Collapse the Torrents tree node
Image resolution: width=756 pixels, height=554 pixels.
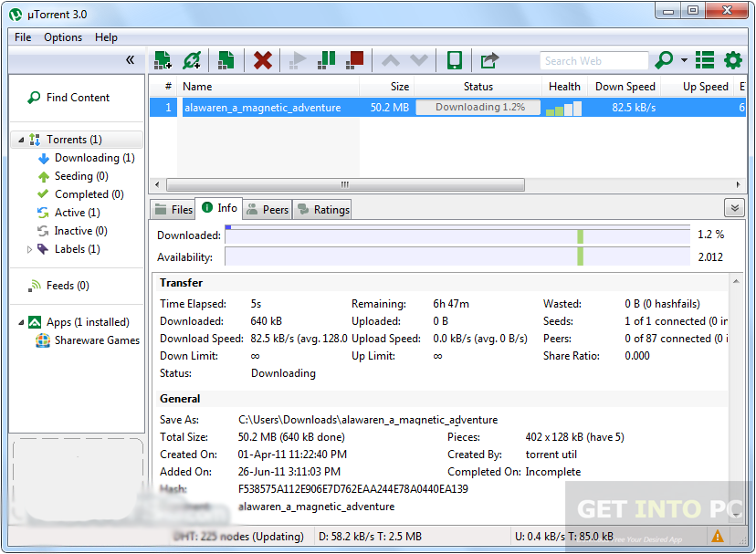(x=21, y=140)
